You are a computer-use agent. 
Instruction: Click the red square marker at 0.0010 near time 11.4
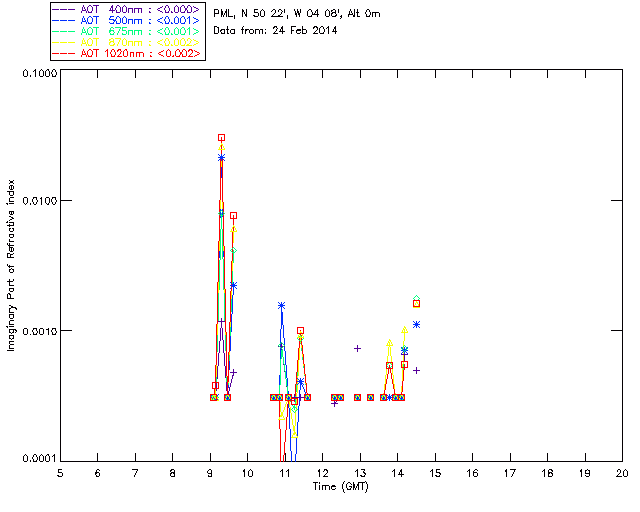[x=300, y=330]
